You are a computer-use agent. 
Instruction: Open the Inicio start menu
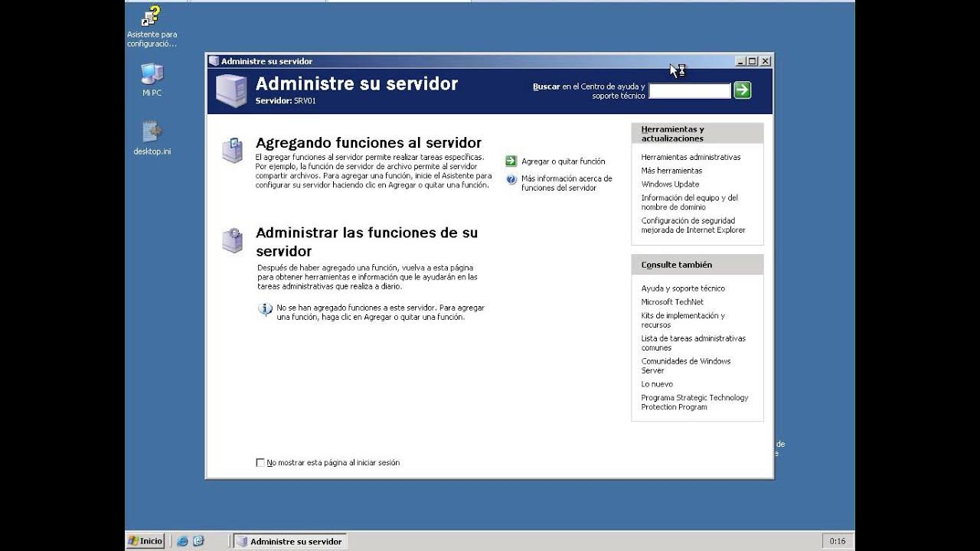point(145,541)
